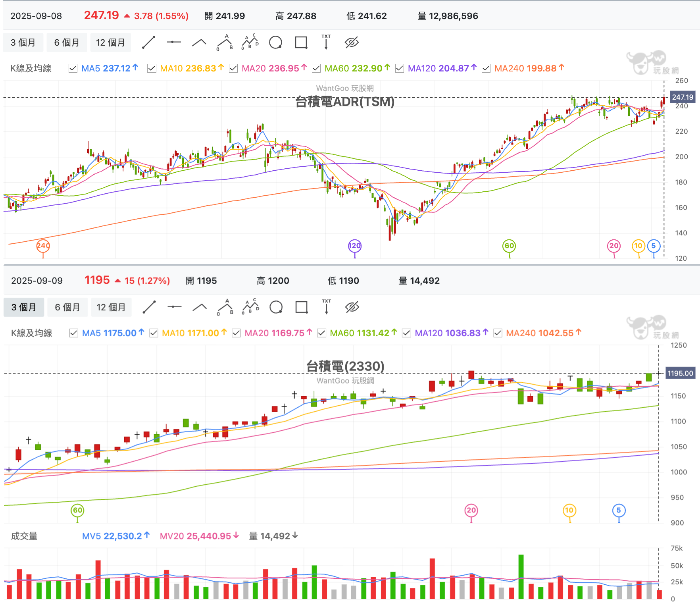Click the 1195.00 price tag marker
700x603 pixels.
[680, 373]
